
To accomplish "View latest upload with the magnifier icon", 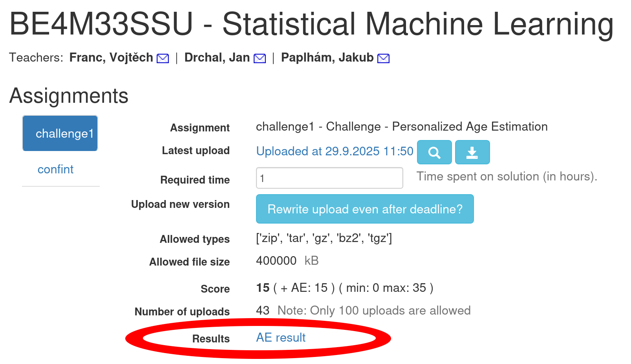I will [x=434, y=152].
